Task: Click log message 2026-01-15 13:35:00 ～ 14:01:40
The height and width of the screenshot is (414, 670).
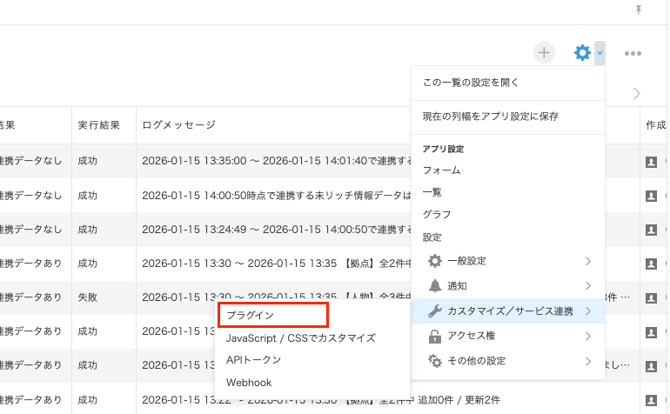Action: click(x=276, y=161)
